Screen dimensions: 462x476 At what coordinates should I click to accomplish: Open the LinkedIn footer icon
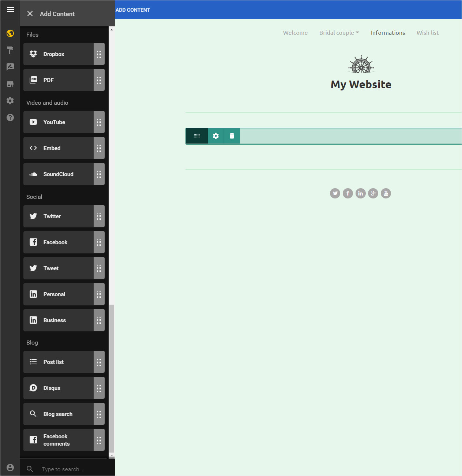(361, 193)
